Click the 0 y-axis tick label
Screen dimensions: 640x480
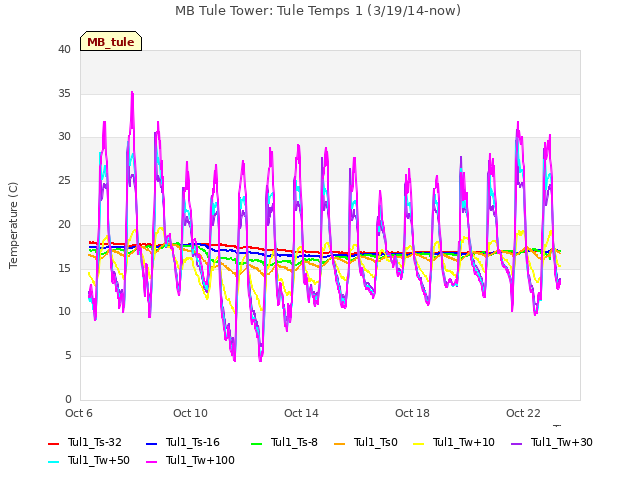[x=68, y=399]
